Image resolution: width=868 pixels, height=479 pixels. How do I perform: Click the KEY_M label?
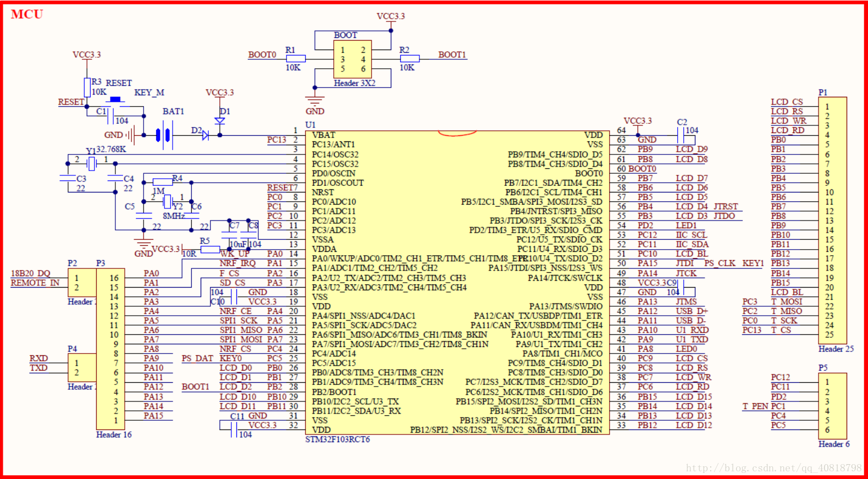(149, 92)
